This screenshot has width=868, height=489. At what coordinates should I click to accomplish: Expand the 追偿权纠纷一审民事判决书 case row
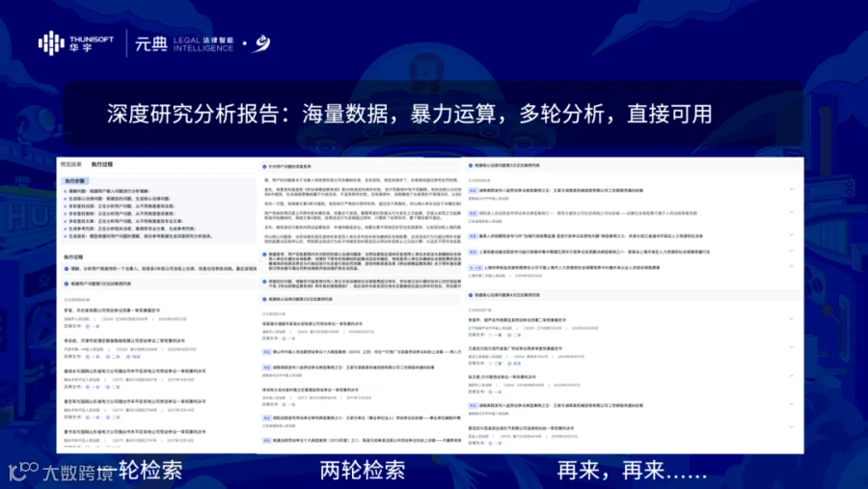792,427
